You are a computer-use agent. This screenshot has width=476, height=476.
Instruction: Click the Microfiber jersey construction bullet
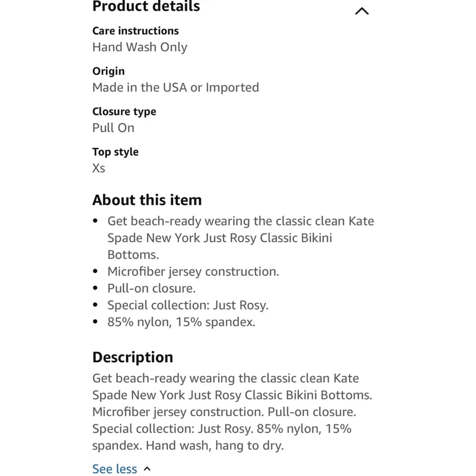[193, 272]
